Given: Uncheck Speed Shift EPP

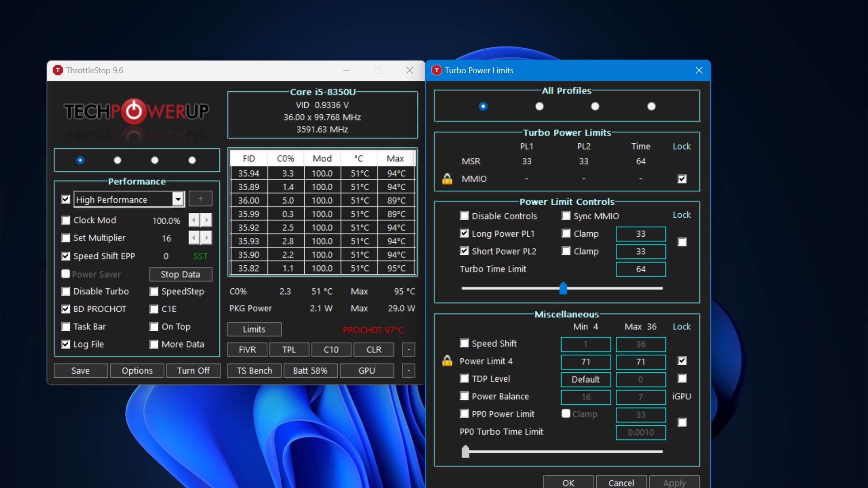Looking at the screenshot, I should tap(66, 256).
